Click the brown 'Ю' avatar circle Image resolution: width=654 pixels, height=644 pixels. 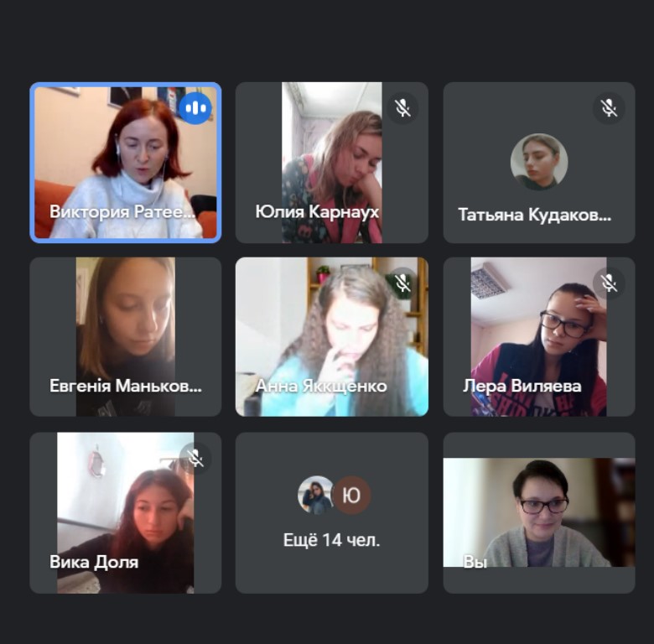tap(351, 495)
